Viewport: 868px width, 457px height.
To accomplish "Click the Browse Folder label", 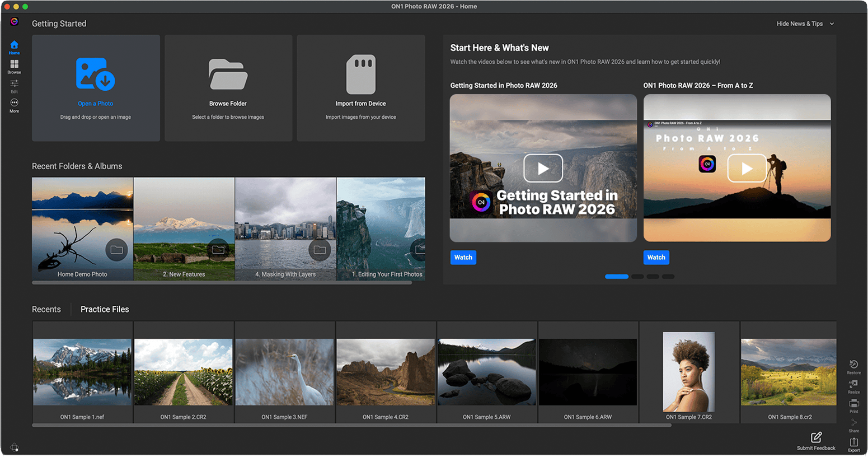I will [x=228, y=104].
